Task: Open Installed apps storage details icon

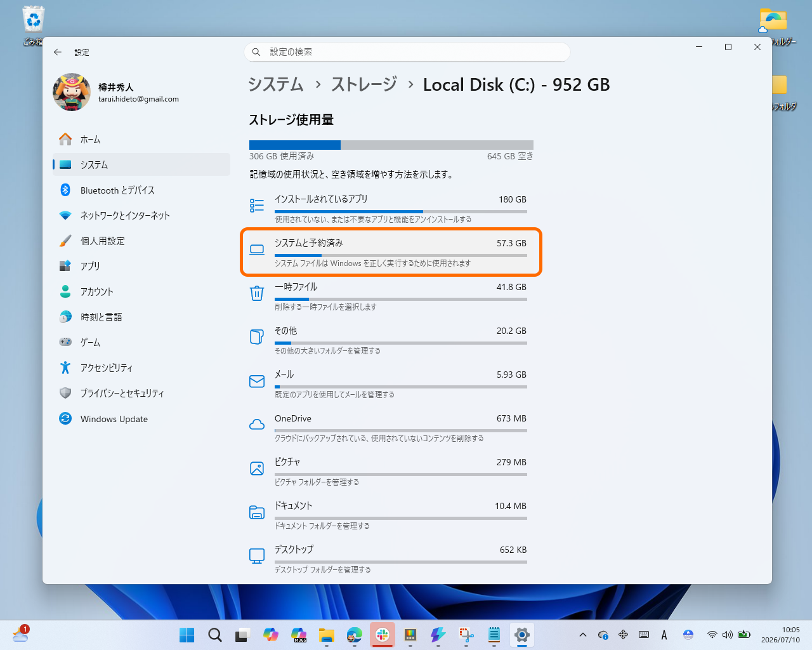Action: click(x=257, y=206)
